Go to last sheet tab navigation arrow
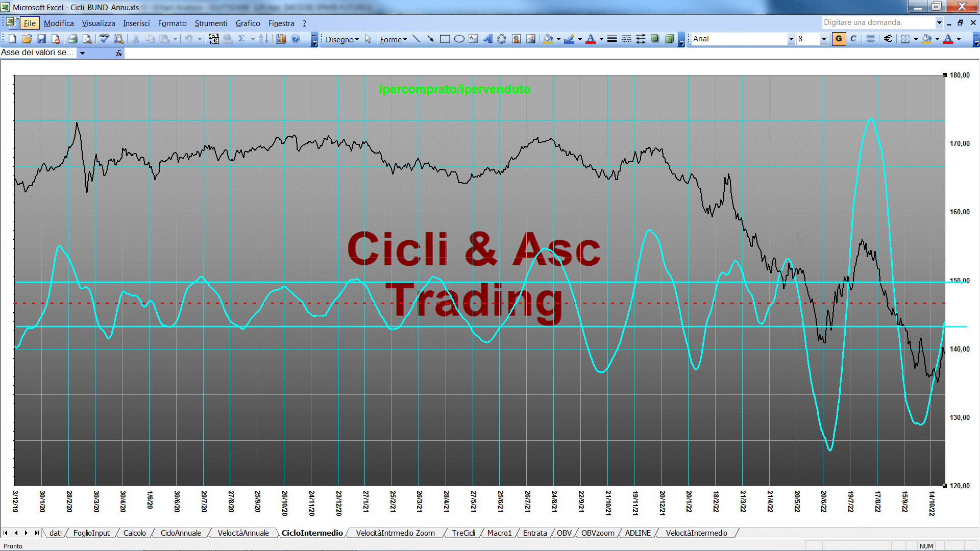The width and height of the screenshot is (980, 551). click(x=36, y=533)
